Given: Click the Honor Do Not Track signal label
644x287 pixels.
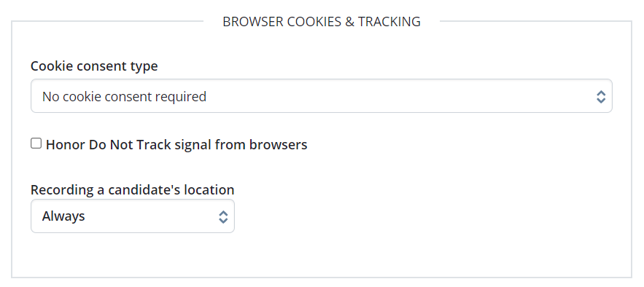Looking at the screenshot, I should coord(176,145).
